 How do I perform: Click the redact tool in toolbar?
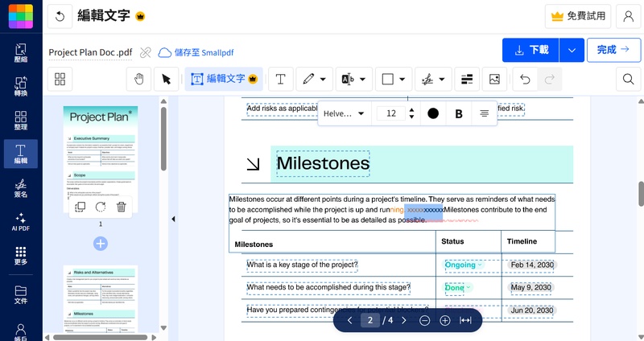click(x=467, y=79)
